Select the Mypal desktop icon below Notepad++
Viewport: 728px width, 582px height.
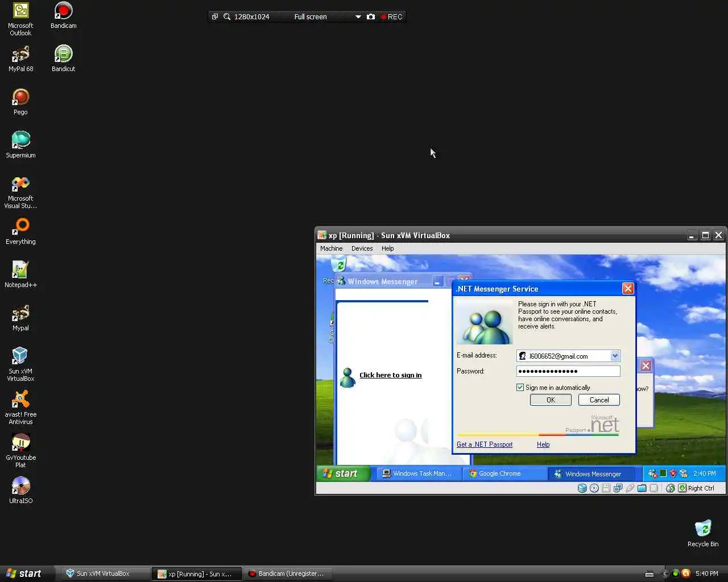20,318
